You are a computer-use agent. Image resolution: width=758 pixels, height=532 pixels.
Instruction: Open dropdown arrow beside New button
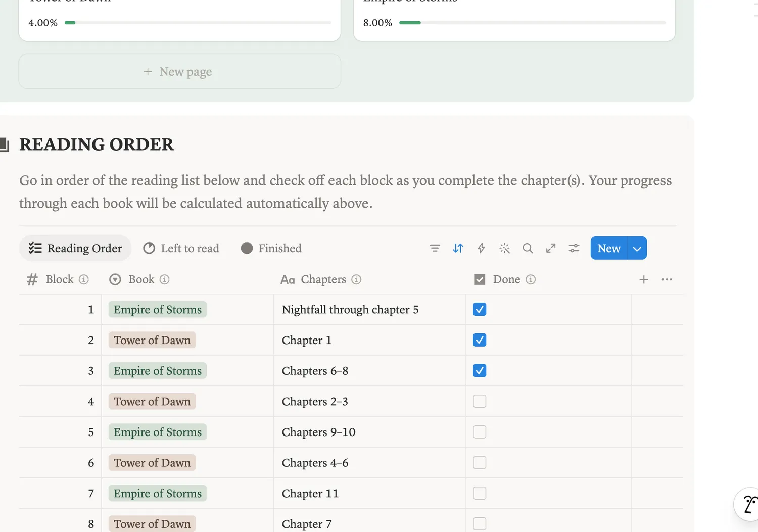[x=637, y=248]
